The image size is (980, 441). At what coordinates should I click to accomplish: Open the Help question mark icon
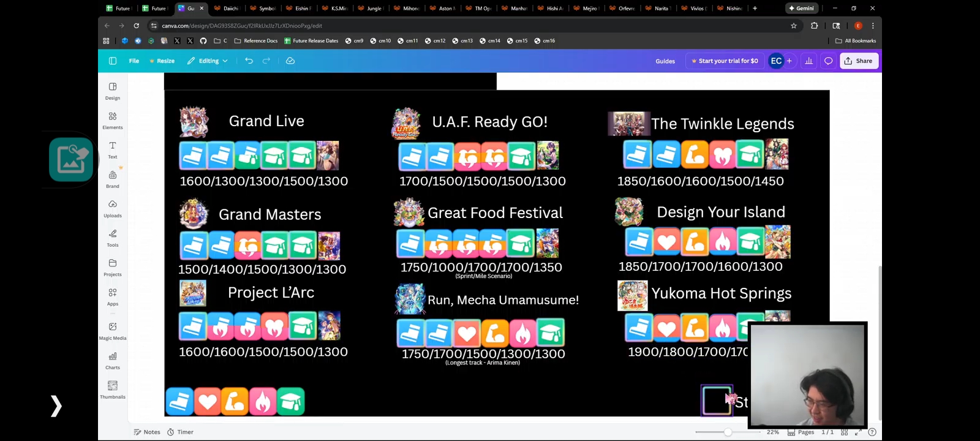tap(872, 432)
